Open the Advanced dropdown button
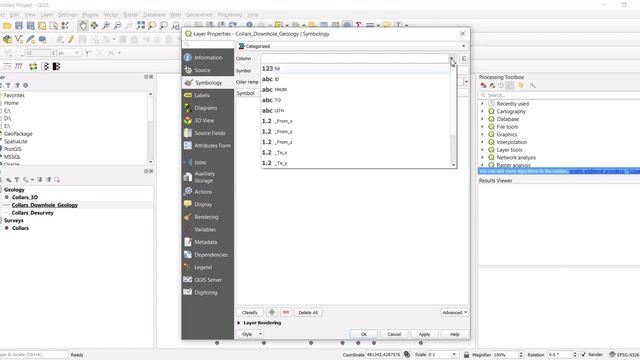The width and height of the screenshot is (640, 360). click(x=455, y=313)
